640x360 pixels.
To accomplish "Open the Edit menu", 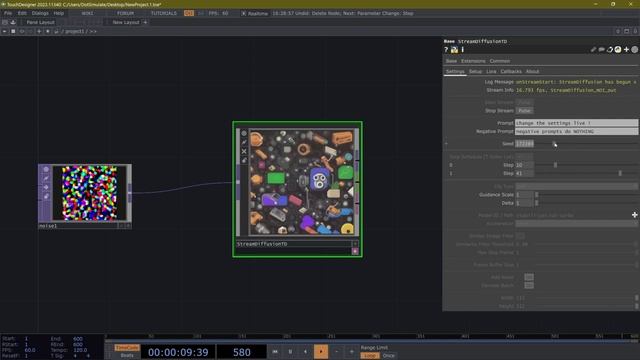I will click(22, 13).
